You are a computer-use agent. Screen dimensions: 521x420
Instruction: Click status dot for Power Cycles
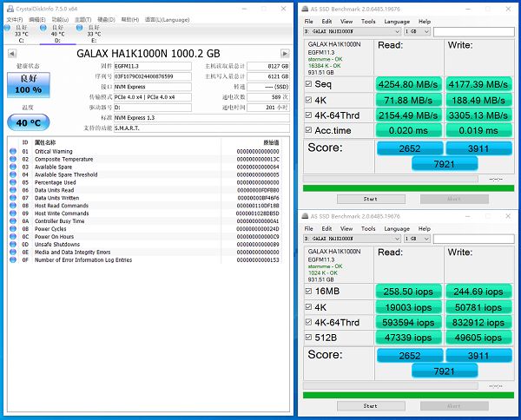(x=13, y=229)
